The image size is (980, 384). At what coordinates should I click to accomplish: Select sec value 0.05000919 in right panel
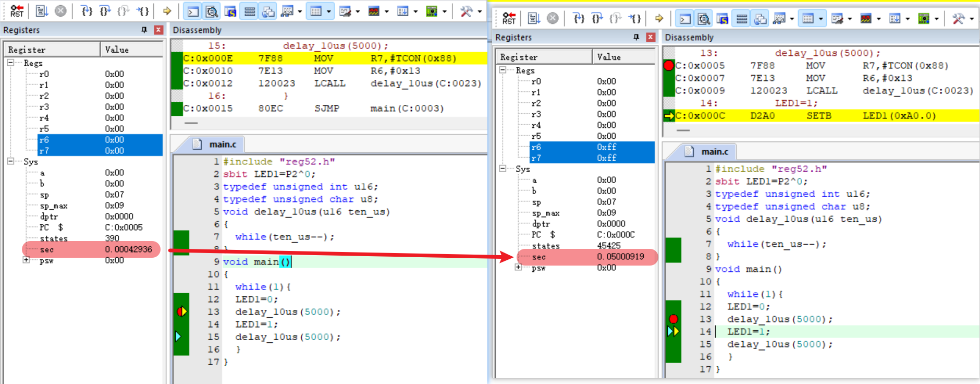pos(620,257)
